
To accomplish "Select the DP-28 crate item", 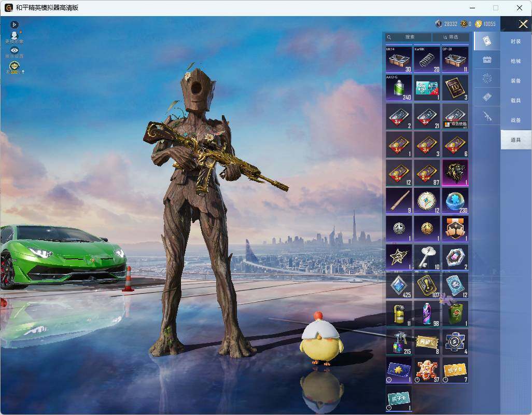I will pyautogui.click(x=455, y=60).
